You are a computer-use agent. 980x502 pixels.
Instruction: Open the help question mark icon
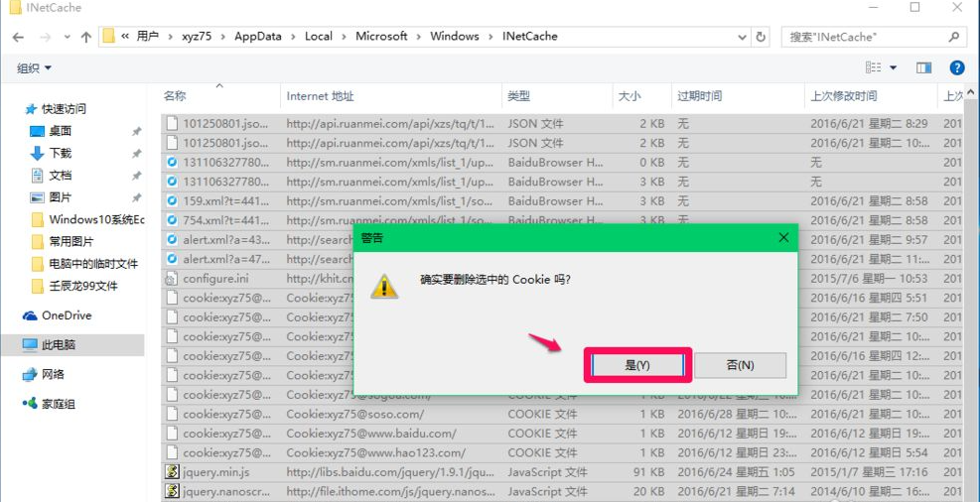(x=956, y=67)
